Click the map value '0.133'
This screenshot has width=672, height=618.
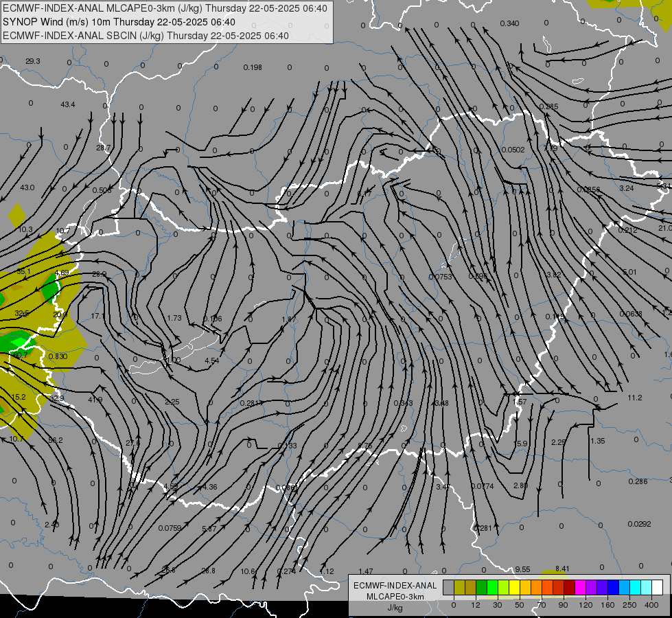(287, 446)
